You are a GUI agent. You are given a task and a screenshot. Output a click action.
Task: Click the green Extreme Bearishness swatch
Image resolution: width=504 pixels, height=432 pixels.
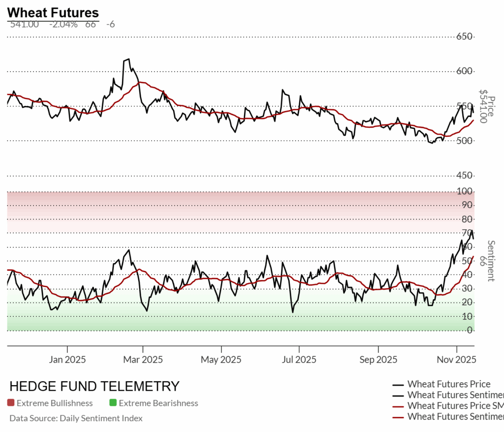[113, 403]
